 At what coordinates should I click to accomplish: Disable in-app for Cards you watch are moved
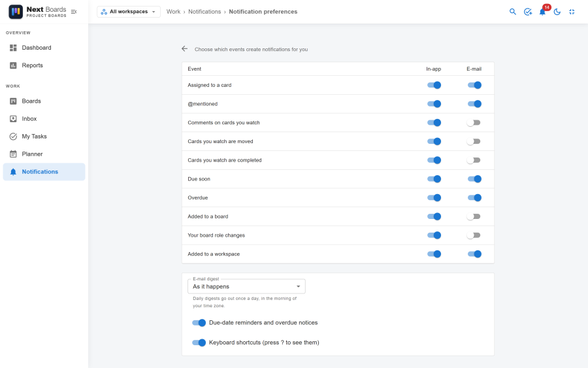tap(434, 141)
